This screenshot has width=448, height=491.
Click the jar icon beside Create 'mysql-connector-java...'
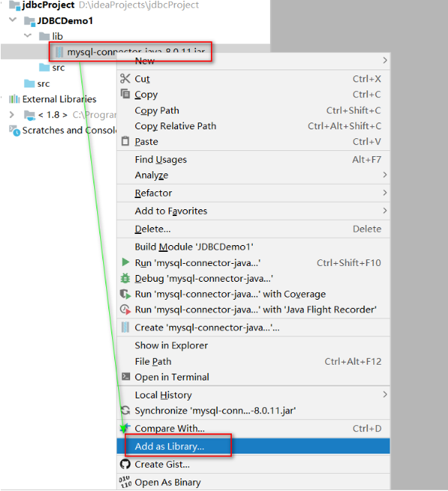pos(126,327)
